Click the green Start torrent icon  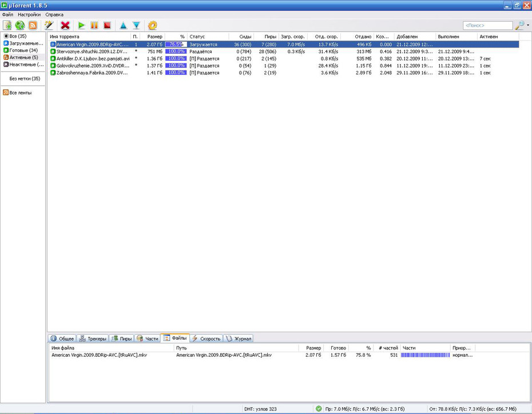click(81, 25)
